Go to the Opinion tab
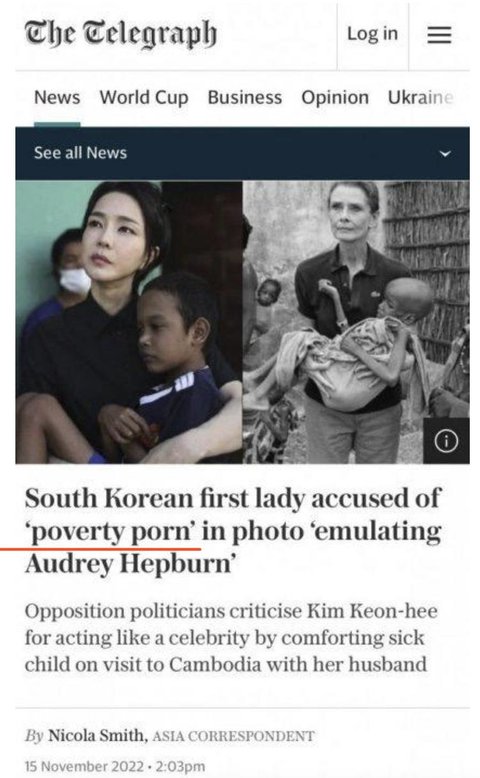Screen dimensions: 480x778 click(x=335, y=97)
